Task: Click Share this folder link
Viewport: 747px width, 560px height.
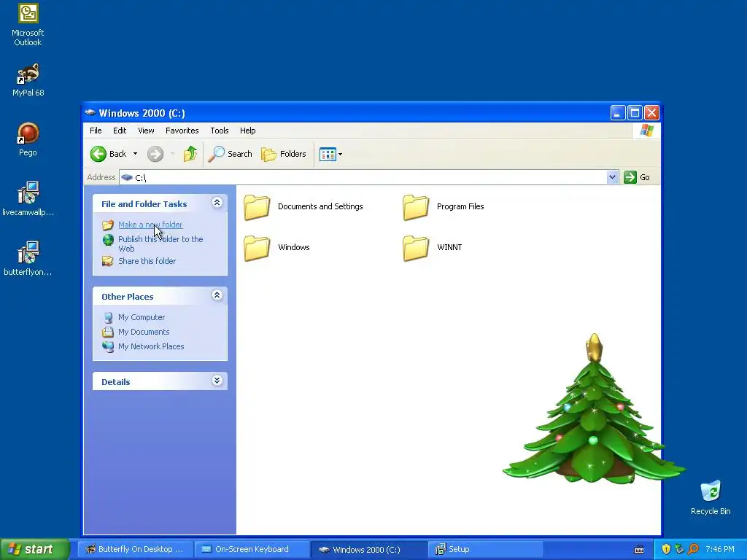Action: (x=147, y=261)
